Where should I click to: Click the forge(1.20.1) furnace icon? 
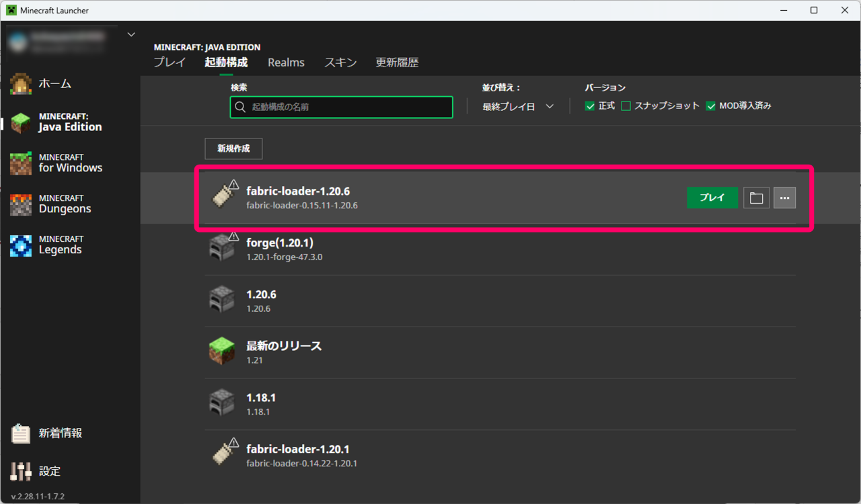point(222,249)
